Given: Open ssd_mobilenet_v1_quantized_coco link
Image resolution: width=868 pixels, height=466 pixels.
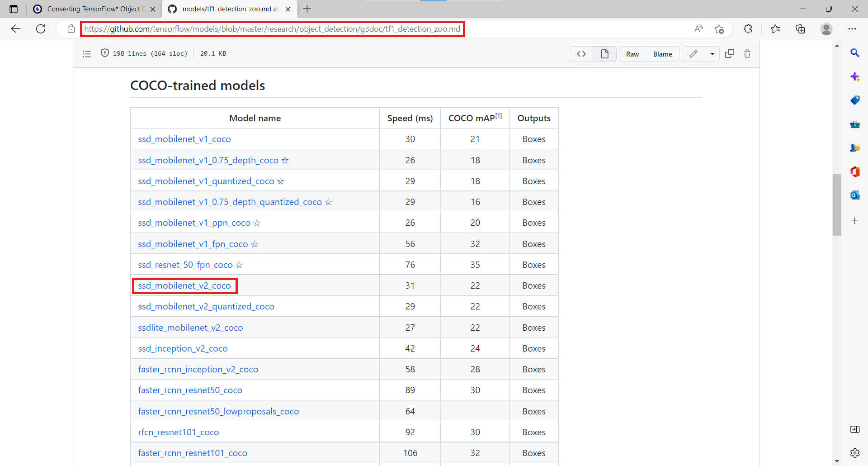Looking at the screenshot, I should coord(206,181).
